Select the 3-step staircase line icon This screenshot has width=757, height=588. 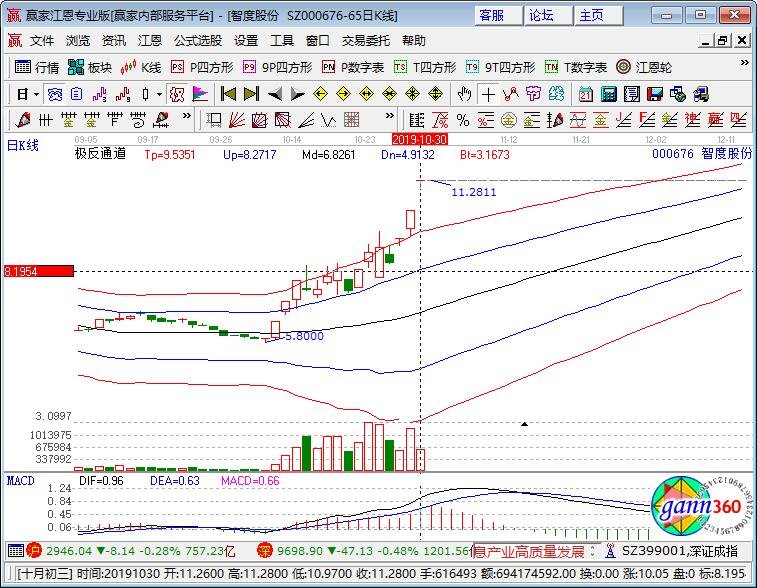(99, 94)
